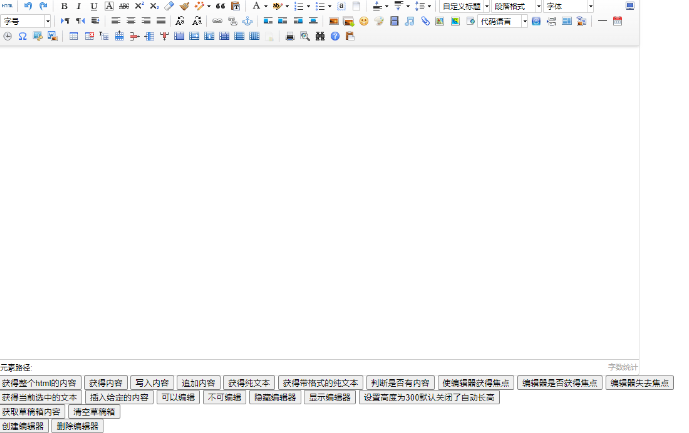
Task: Toggle justify text alignment
Action: coord(161,21)
